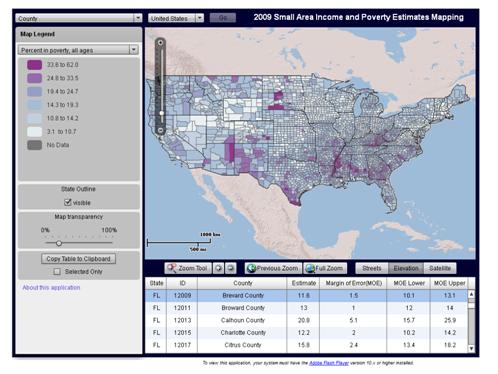Click the Previous Zoom globe button
498x374 pixels.
click(273, 268)
